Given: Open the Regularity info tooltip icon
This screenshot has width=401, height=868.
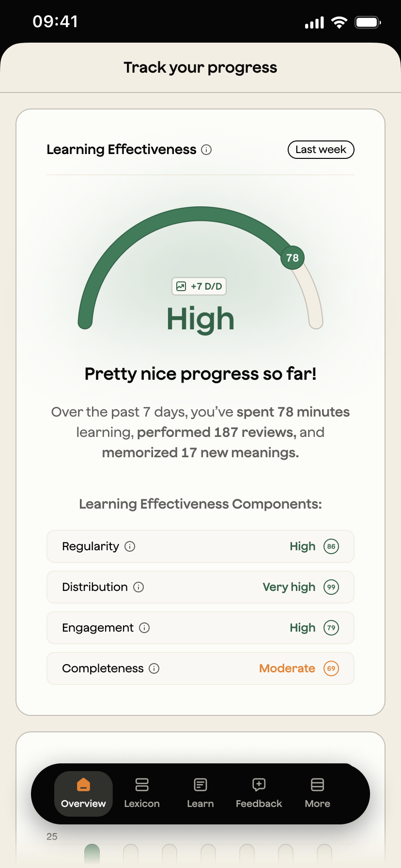Looking at the screenshot, I should point(130,546).
